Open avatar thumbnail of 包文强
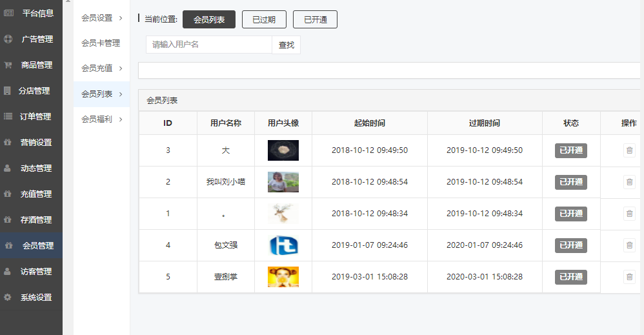The width and height of the screenshot is (644, 335). pos(283,245)
